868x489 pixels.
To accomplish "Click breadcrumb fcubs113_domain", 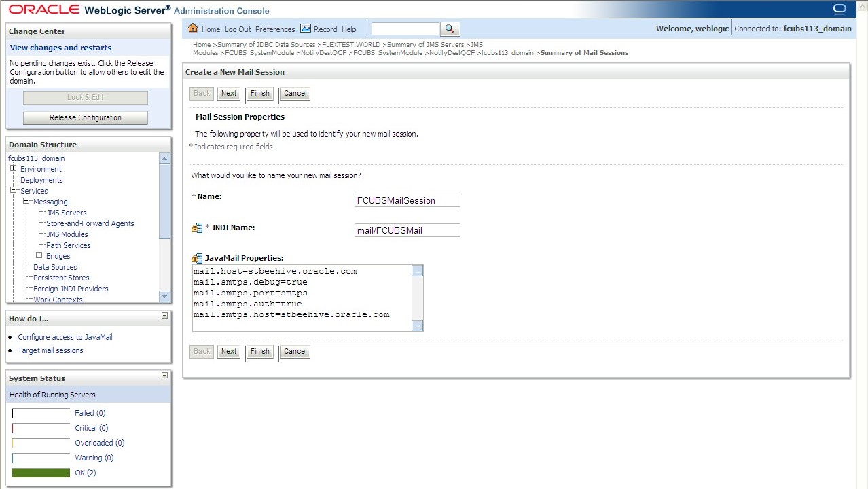I will 507,53.
